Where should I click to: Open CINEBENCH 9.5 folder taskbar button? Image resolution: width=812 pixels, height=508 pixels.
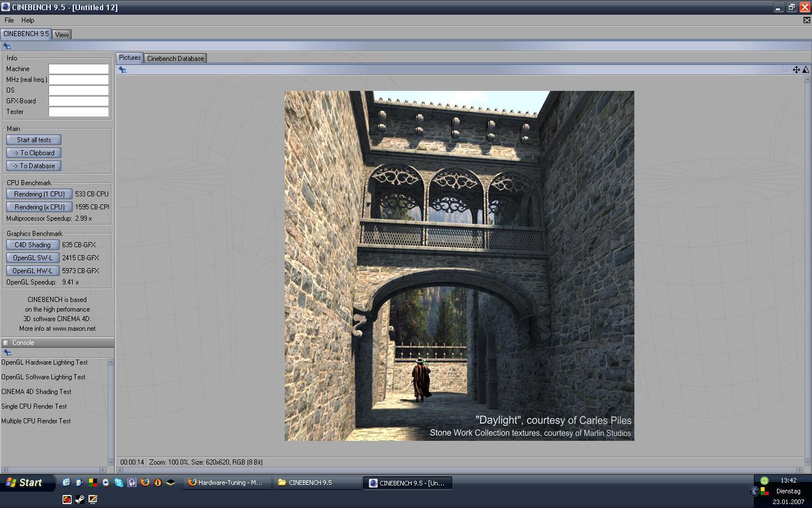(317, 483)
